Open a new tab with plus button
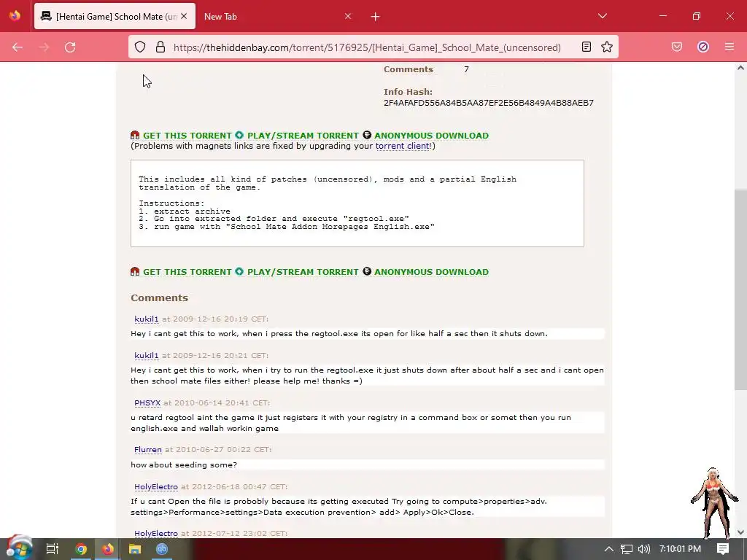This screenshot has width=747, height=560. 376,17
